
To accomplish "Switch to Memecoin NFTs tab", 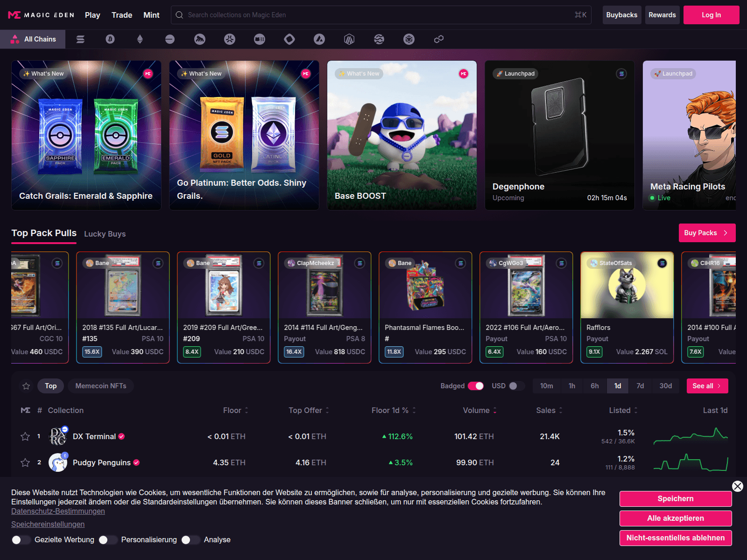I will pos(101,386).
